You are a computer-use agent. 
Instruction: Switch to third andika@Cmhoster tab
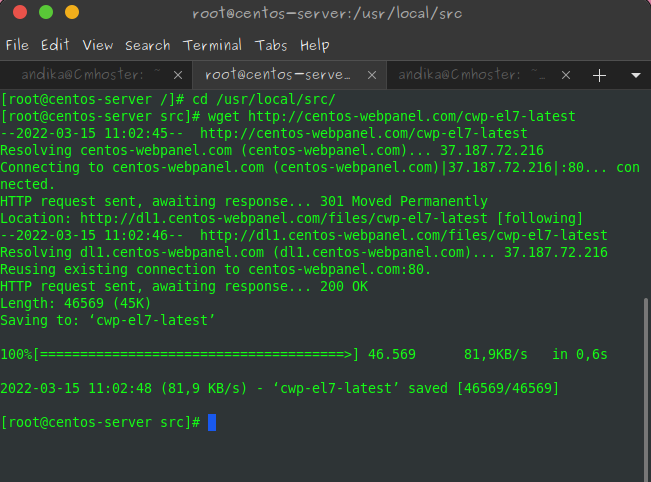[x=472, y=75]
